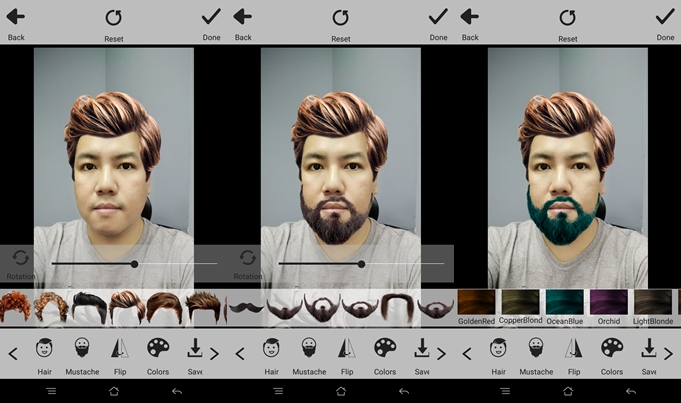Tap Rotation icon on the beard styles screen

click(248, 260)
